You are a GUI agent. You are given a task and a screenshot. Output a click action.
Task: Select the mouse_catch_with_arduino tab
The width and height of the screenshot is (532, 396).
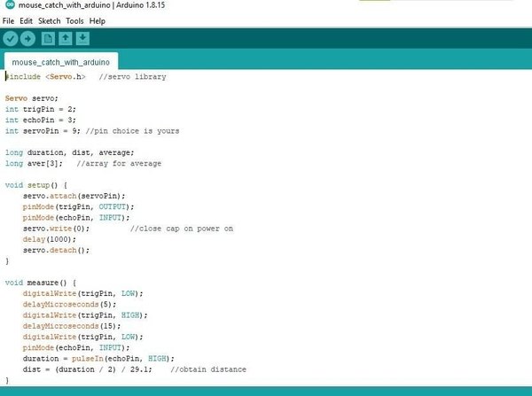tap(61, 62)
